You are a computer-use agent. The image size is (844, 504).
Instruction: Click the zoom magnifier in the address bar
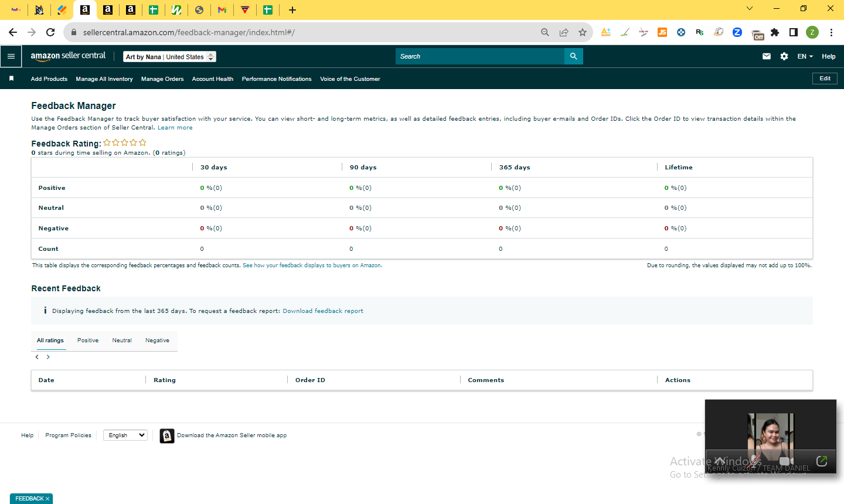tap(545, 32)
